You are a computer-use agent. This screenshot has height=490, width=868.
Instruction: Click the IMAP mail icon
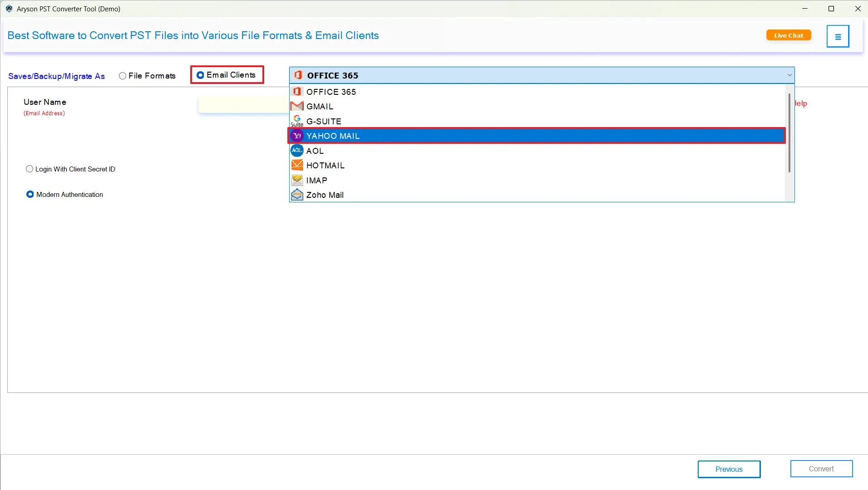tap(297, 180)
